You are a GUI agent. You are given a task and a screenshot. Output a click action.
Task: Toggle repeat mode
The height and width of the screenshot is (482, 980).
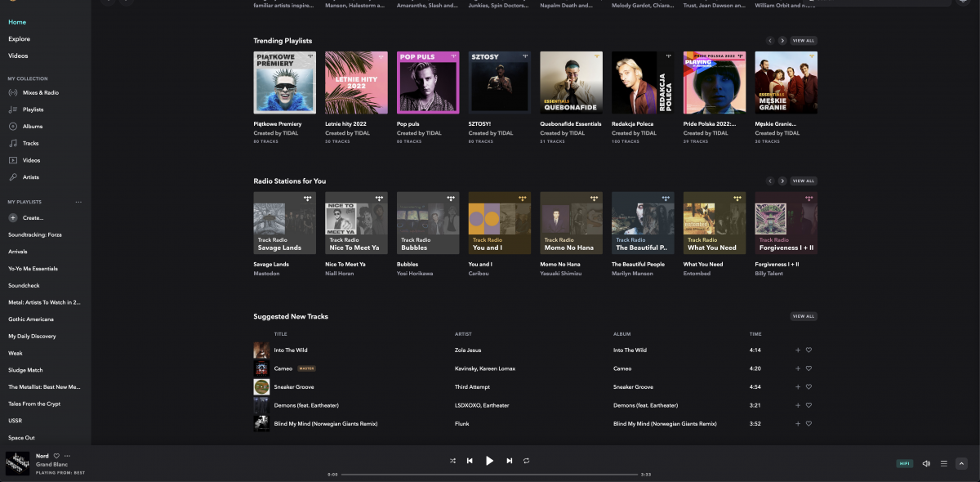tap(527, 461)
